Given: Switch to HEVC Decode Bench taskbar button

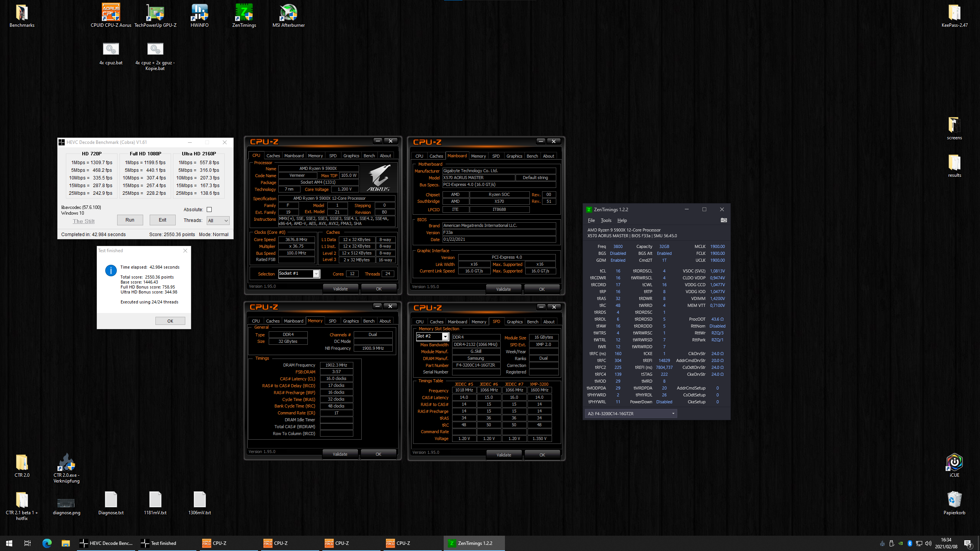Looking at the screenshot, I should point(106,543).
